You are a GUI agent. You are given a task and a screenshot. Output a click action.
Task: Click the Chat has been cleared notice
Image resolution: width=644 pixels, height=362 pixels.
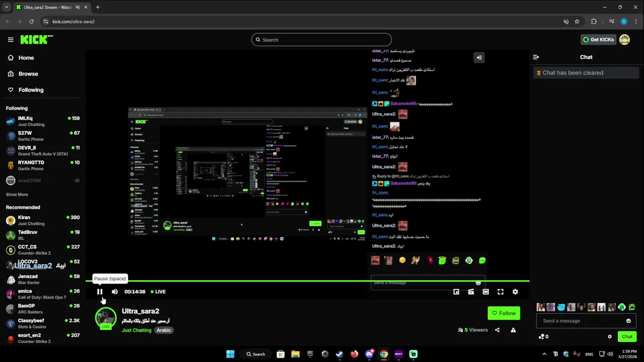tap(586, 73)
